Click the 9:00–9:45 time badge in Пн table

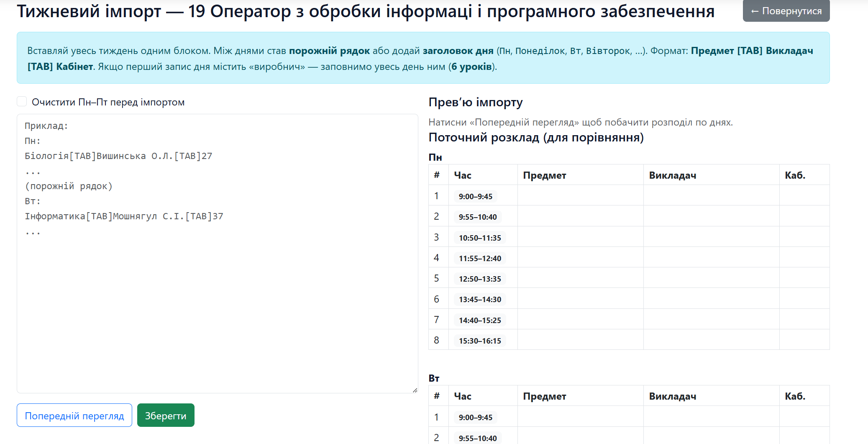coord(475,196)
